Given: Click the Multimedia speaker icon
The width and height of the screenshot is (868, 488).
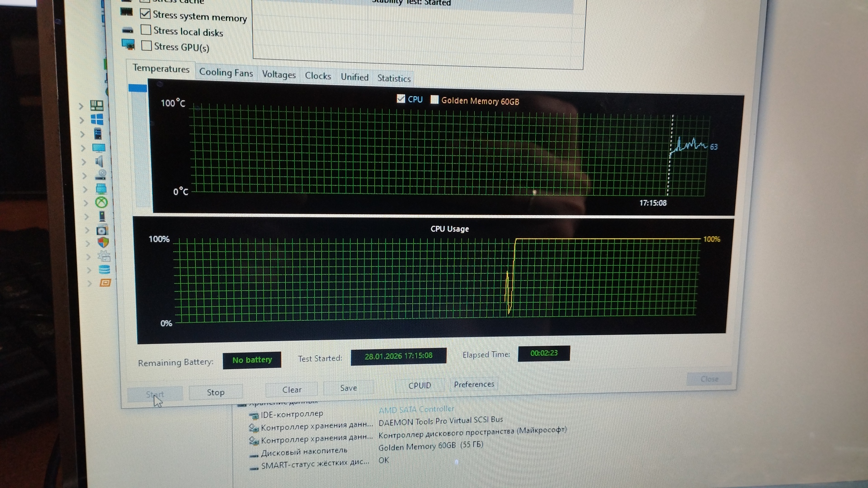Looking at the screenshot, I should pyautogui.click(x=99, y=161).
